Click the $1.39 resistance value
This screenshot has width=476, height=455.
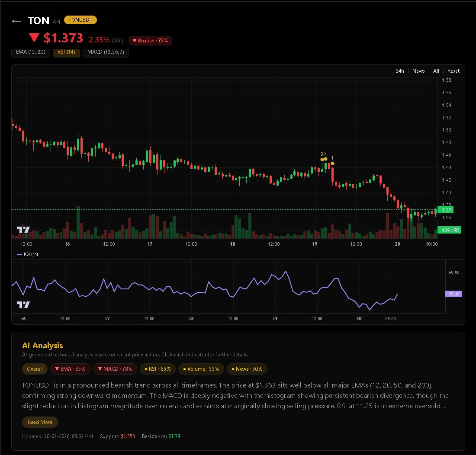tap(174, 436)
